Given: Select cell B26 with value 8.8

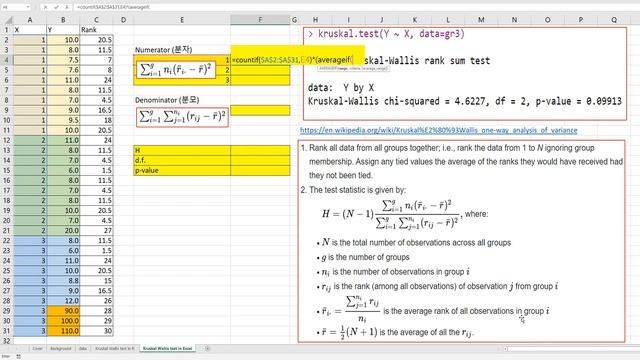Looking at the screenshot, I should coord(63,280).
